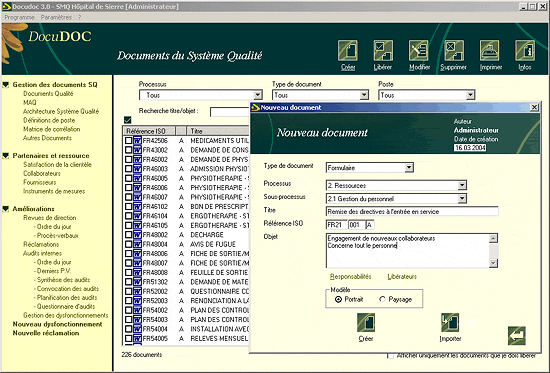Click the Libérateurs link
The height and width of the screenshot is (373, 550).
pos(402,277)
